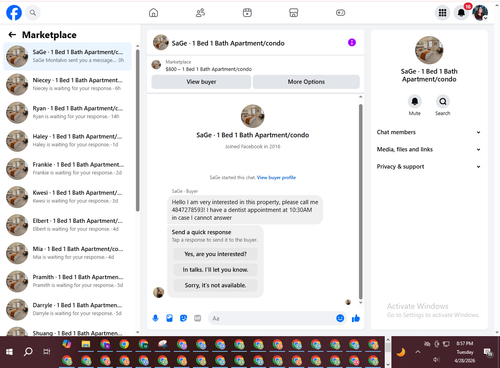This screenshot has width=500, height=368.
Task: Click the back arrow beside Marketplace
Action: 12,35
